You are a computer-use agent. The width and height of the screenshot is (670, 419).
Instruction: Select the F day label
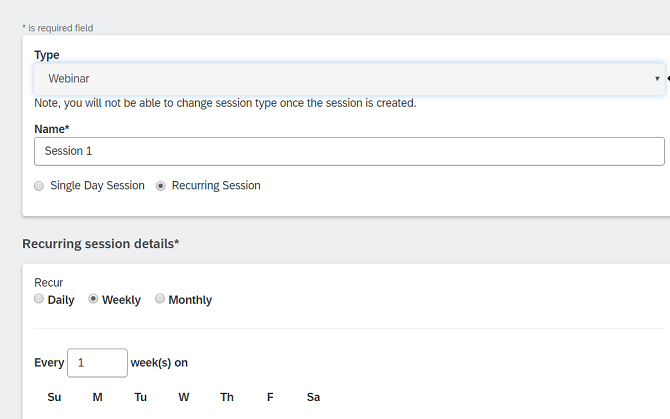[x=270, y=397]
